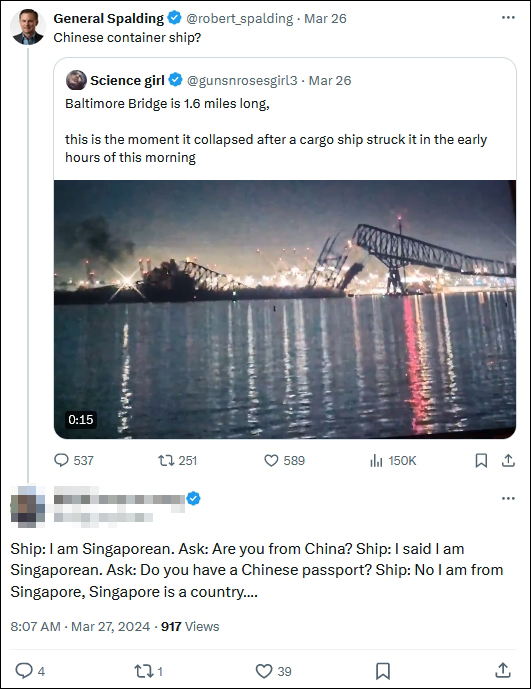
Task: Play the Baltimore Bridge collapse video
Action: pos(285,309)
